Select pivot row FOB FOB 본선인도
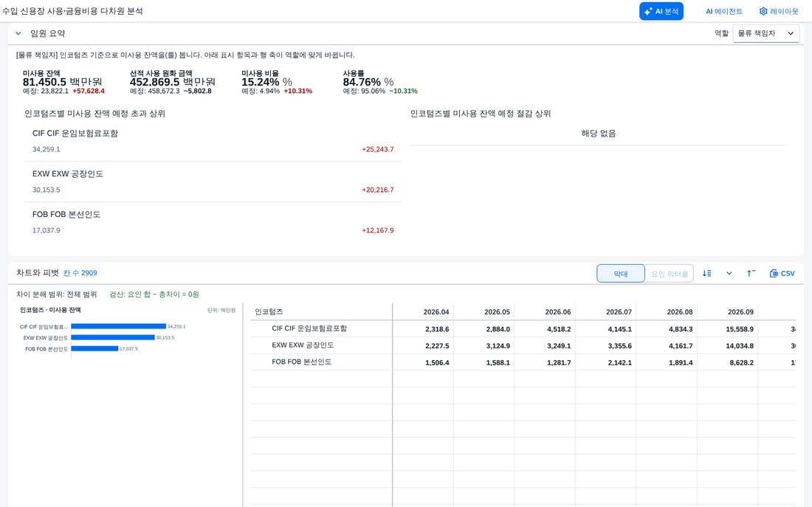Screen dimensions: 812x507 tap(301, 362)
